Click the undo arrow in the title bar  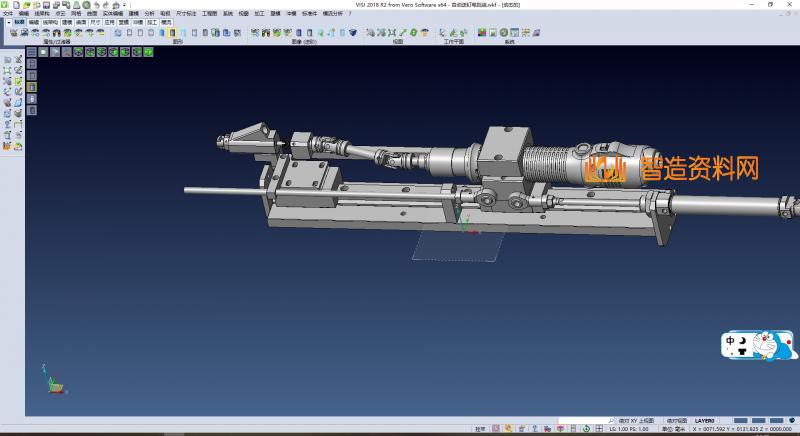(x=95, y=5)
